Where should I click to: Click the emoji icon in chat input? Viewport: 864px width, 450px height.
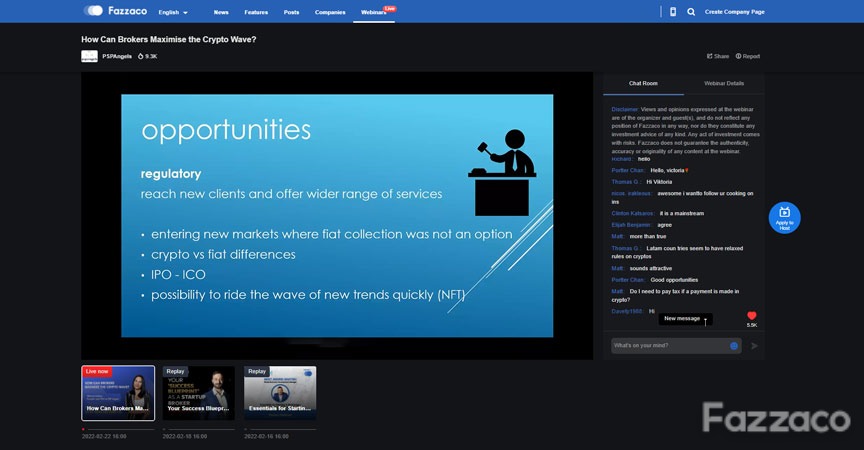[x=734, y=346]
